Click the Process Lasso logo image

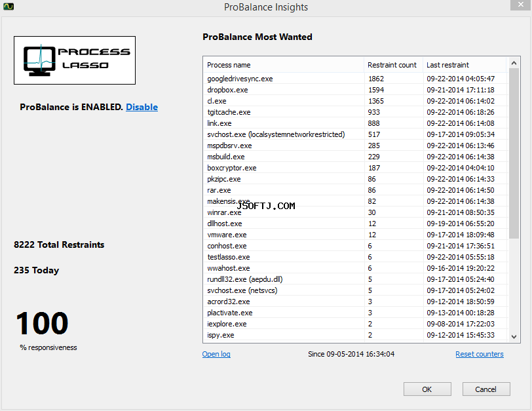pyautogui.click(x=75, y=60)
